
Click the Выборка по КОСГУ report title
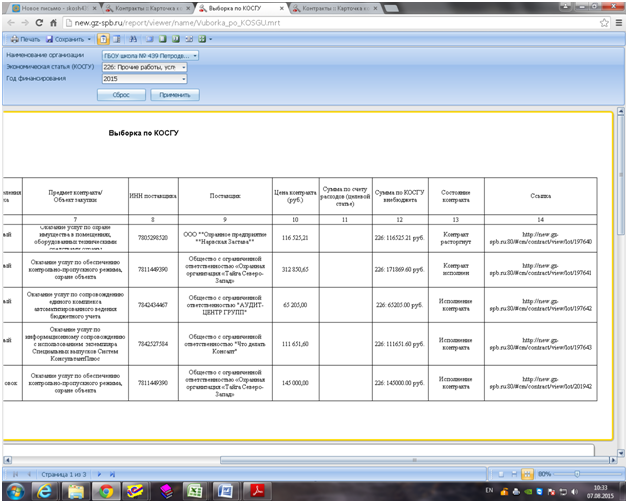pos(144,133)
